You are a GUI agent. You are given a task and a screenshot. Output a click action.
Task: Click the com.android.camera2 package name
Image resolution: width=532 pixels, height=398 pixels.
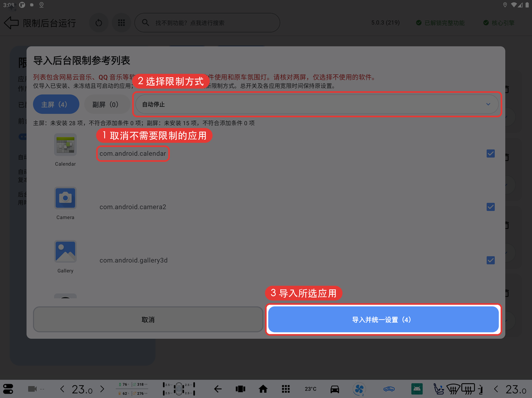[x=132, y=206]
